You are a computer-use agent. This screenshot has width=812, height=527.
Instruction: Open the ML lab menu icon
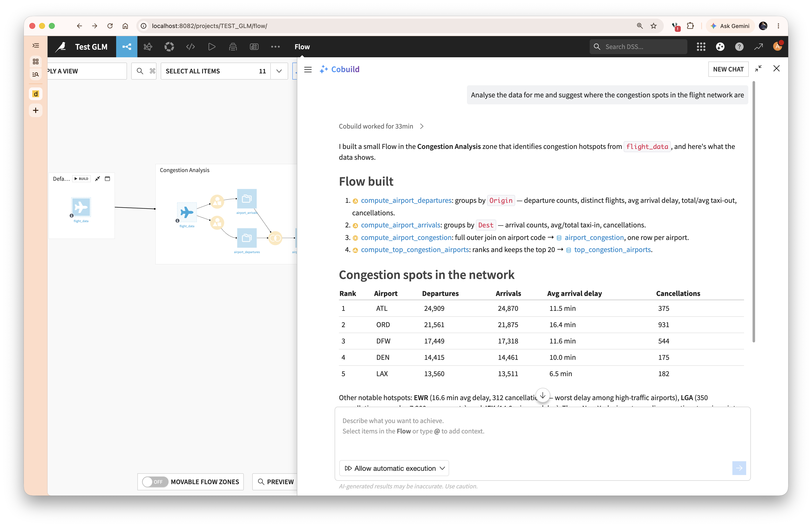click(148, 47)
